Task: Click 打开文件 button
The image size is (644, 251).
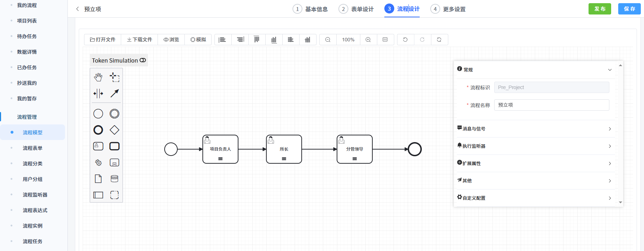Action: (x=103, y=40)
